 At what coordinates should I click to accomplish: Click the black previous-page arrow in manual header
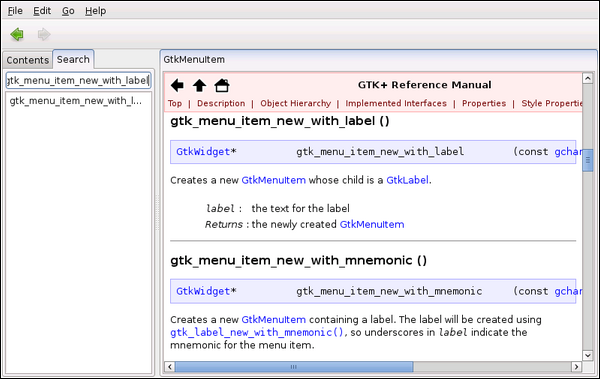pyautogui.click(x=177, y=85)
